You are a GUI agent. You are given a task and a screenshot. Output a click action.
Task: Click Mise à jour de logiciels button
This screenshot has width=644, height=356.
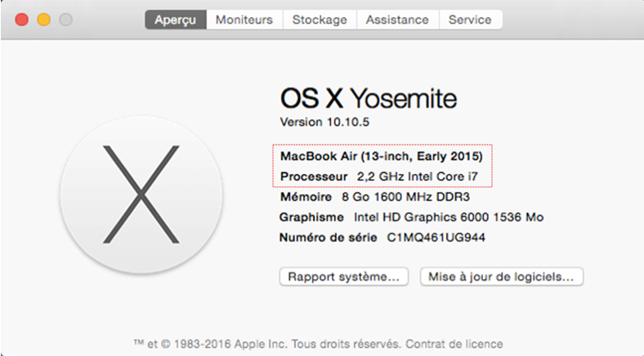(502, 277)
